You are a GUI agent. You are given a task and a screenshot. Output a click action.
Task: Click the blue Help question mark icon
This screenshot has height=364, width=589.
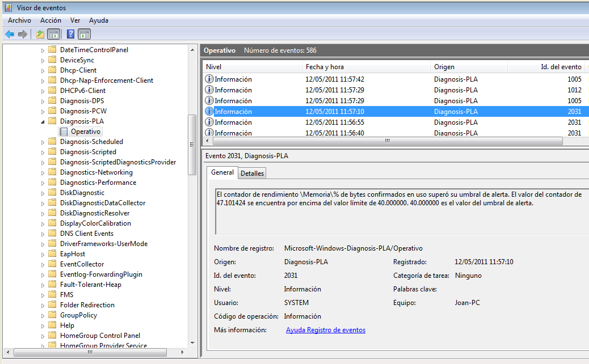pos(71,34)
